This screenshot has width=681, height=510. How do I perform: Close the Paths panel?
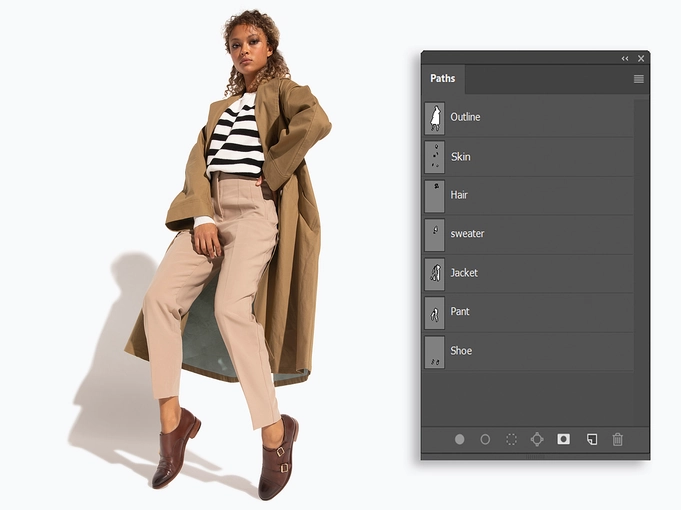641,59
